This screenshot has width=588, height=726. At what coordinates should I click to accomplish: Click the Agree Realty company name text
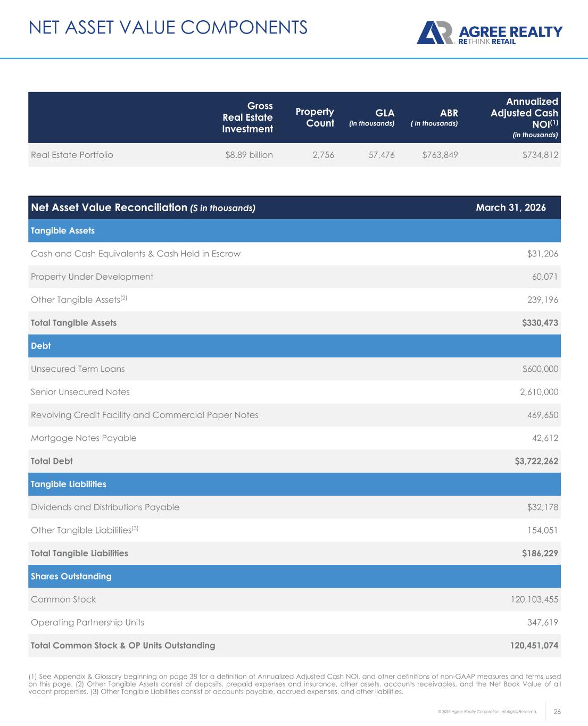point(510,31)
